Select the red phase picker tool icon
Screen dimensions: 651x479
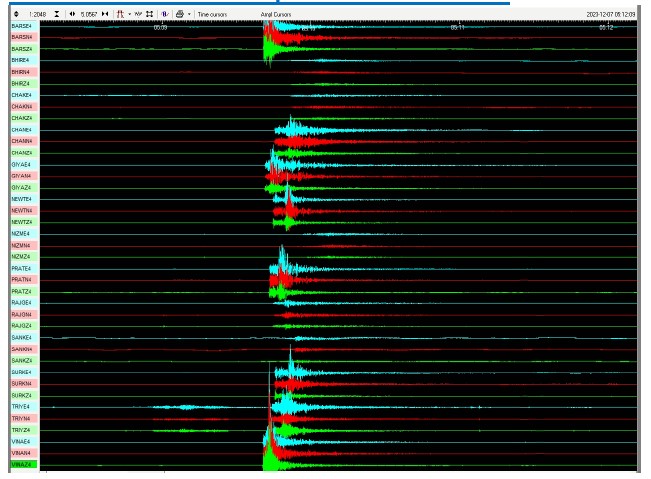point(120,15)
